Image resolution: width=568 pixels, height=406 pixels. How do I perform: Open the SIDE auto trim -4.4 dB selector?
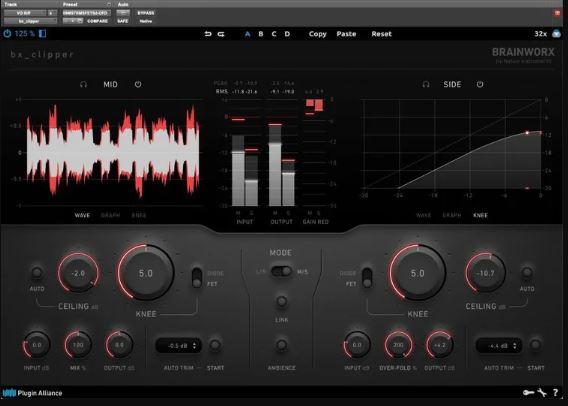(499, 346)
